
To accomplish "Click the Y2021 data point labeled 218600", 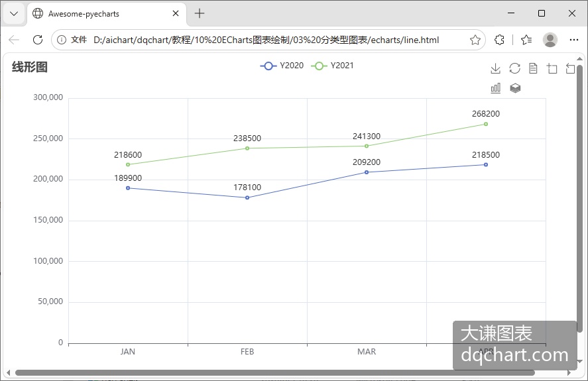I will pyautogui.click(x=128, y=164).
